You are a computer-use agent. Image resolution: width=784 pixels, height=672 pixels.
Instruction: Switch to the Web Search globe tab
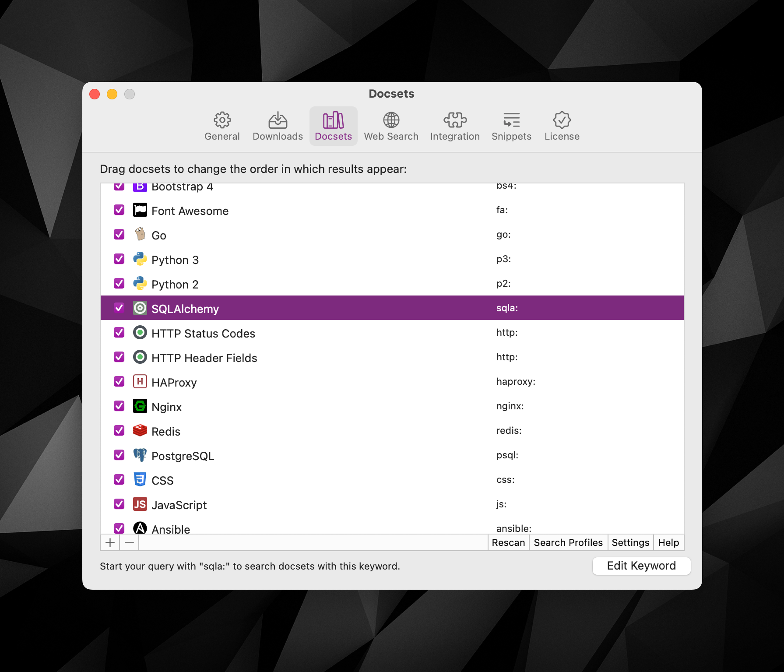pos(391,120)
